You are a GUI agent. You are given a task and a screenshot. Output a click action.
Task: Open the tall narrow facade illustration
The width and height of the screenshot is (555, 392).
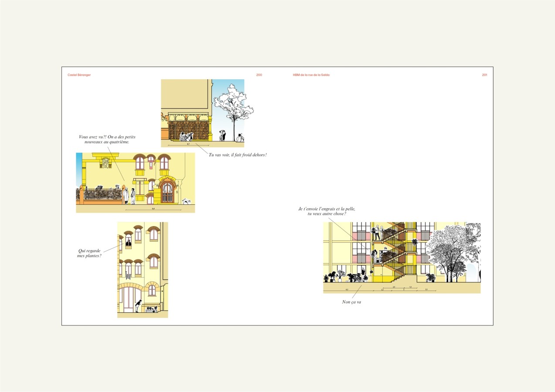[143, 270]
